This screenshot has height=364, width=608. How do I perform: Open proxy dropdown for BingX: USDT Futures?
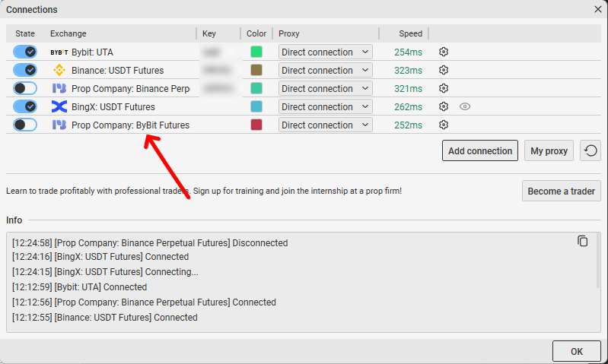(325, 106)
